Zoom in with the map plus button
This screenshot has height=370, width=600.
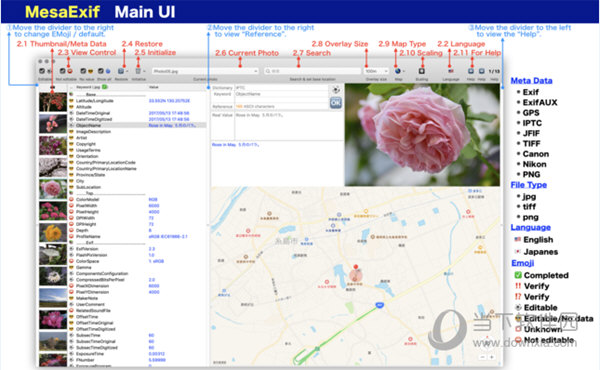(492, 357)
